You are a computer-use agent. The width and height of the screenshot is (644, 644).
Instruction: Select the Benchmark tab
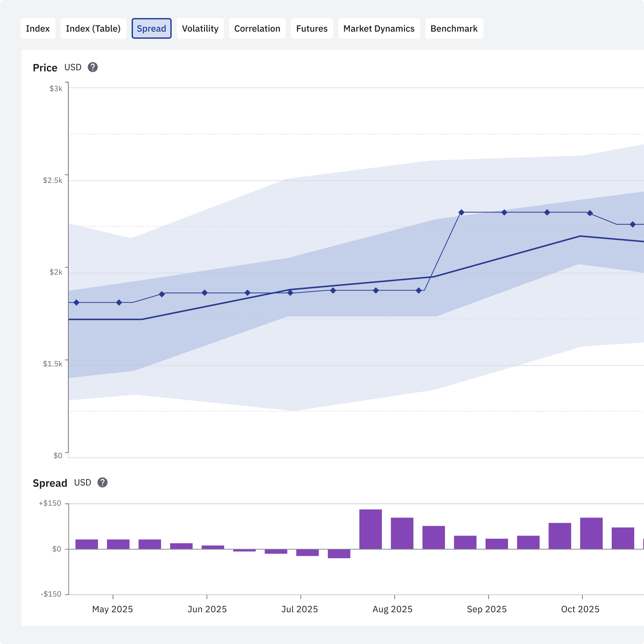pyautogui.click(x=454, y=29)
